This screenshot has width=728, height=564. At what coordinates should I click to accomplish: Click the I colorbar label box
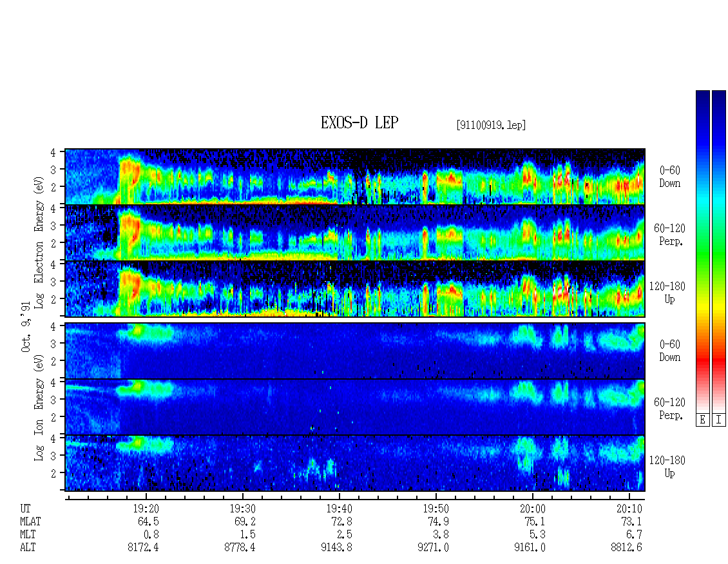tap(719, 420)
